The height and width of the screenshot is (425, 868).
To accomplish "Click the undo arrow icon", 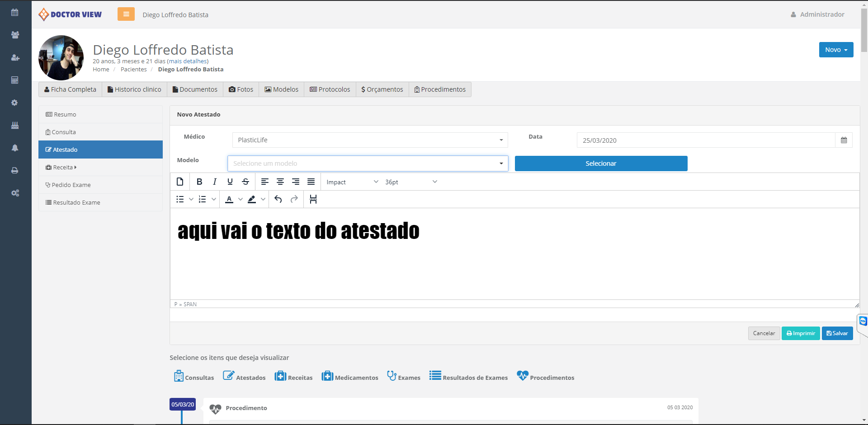I will [x=278, y=199].
